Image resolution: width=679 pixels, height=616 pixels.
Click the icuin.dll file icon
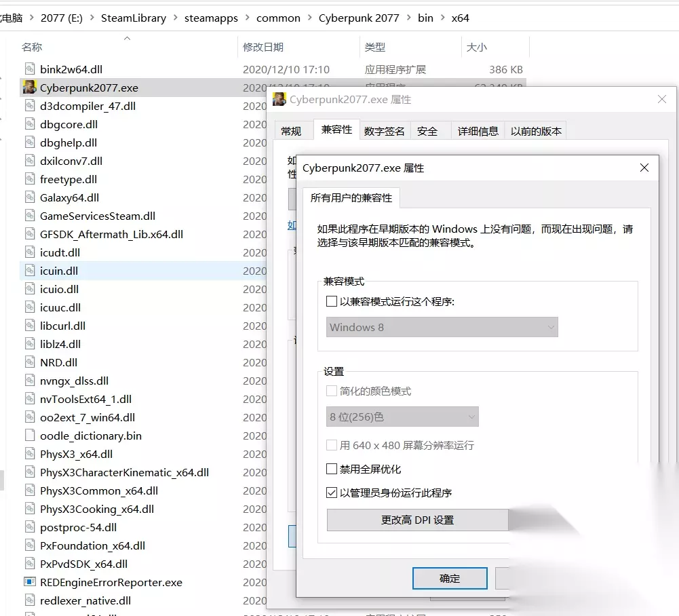point(29,271)
